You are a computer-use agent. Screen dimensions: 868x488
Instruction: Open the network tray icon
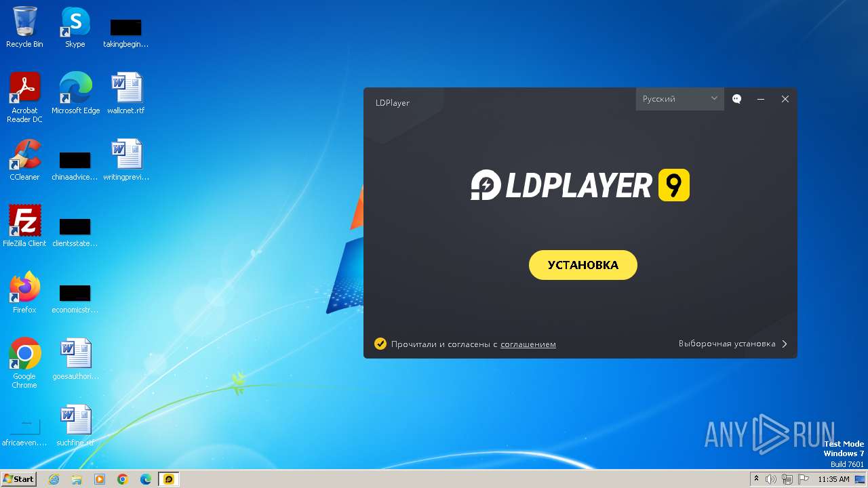[x=787, y=479]
